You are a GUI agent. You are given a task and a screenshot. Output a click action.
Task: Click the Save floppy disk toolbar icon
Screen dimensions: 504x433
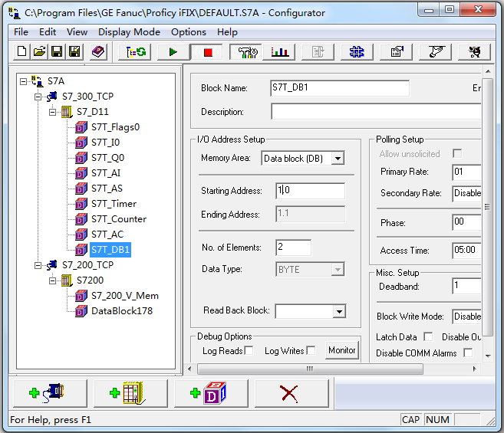coord(57,51)
